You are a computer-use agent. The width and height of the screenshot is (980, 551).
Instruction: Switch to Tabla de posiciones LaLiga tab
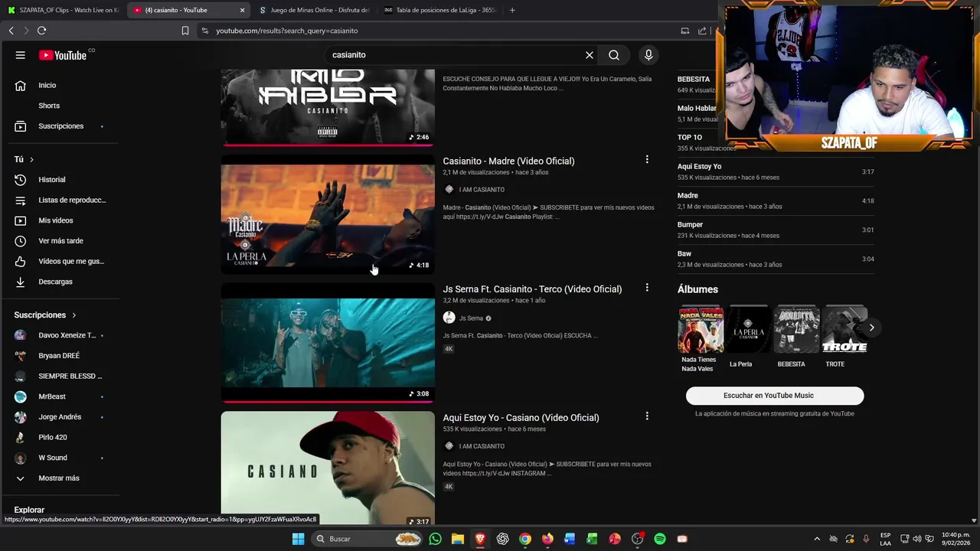click(439, 10)
